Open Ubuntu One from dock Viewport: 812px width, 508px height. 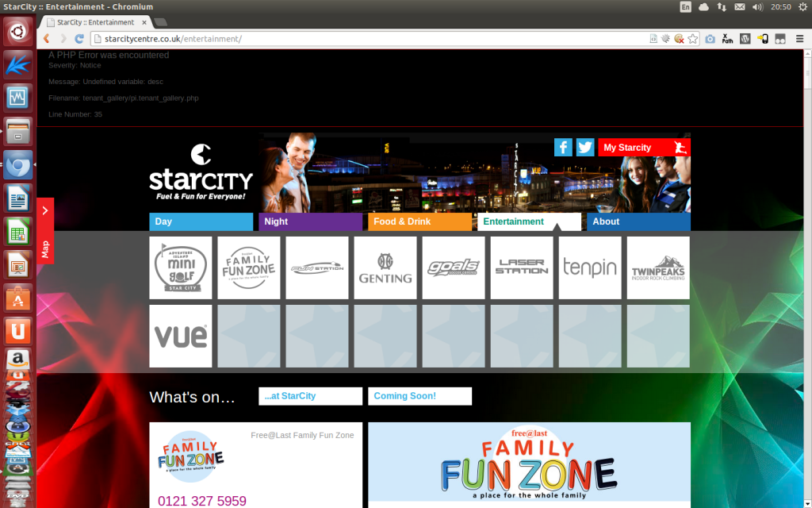pyautogui.click(x=18, y=331)
